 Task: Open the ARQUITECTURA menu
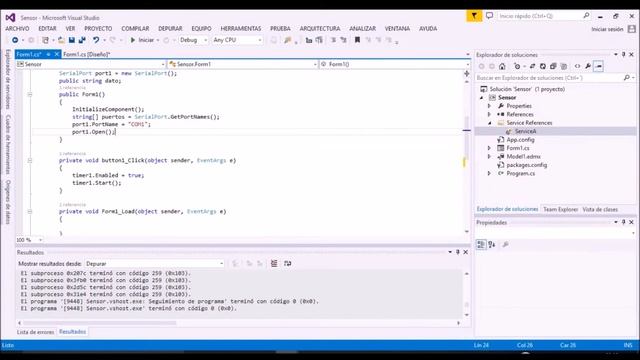(320, 29)
